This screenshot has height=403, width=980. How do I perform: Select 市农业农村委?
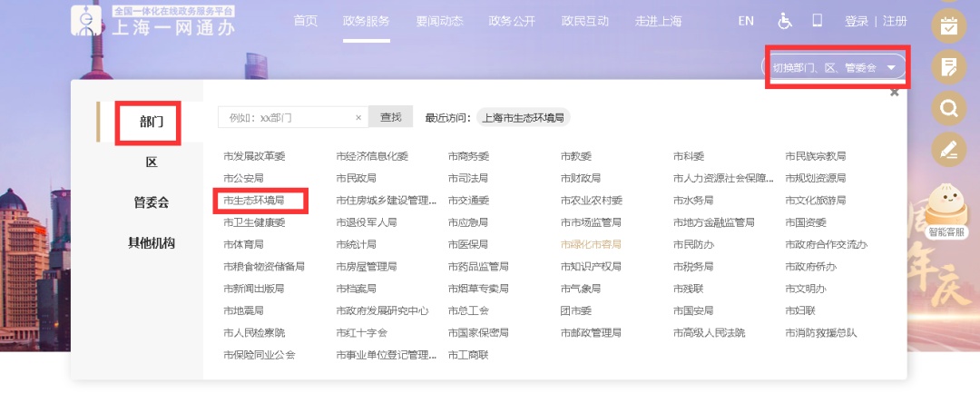(x=592, y=201)
